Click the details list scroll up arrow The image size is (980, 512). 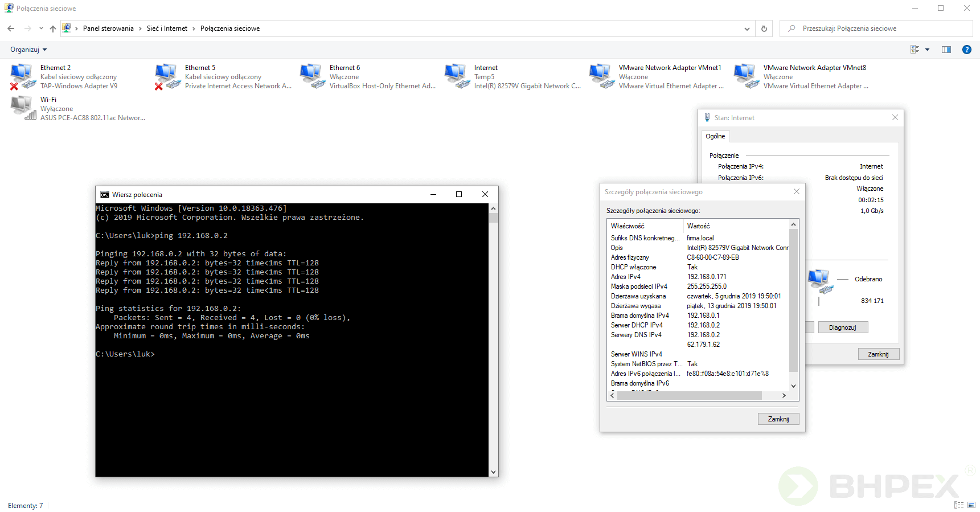tap(793, 224)
